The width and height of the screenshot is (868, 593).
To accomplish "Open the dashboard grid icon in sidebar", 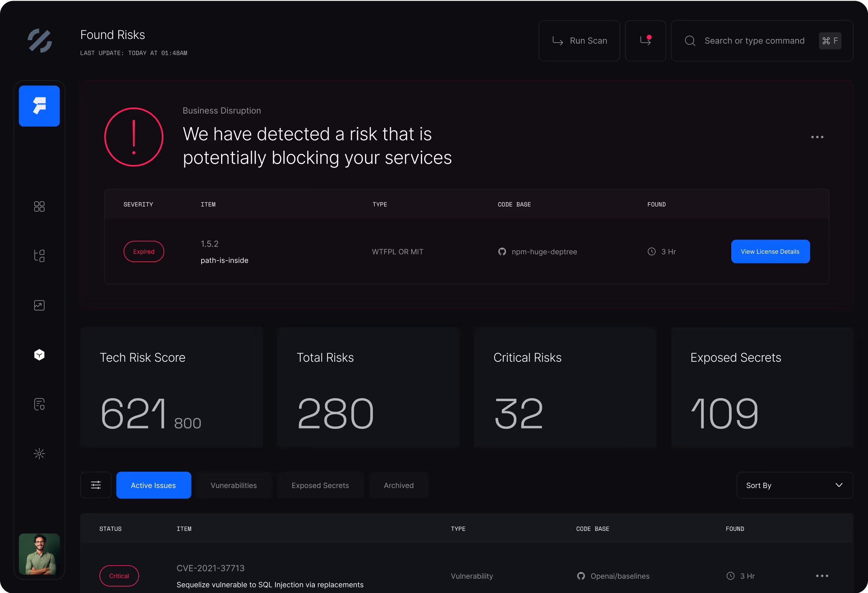I will (39, 207).
